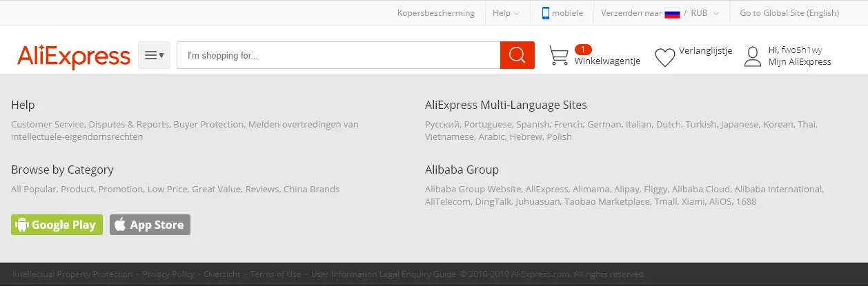Click the user account profile icon
Screen dimensions: 868x306
(753, 57)
